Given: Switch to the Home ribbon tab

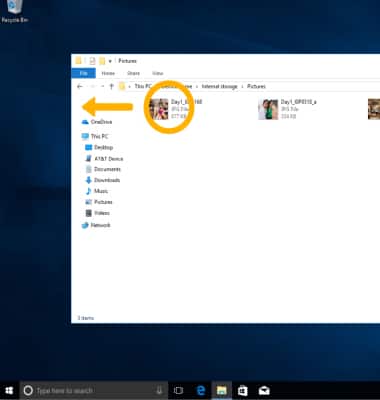Looking at the screenshot, I should (x=108, y=73).
